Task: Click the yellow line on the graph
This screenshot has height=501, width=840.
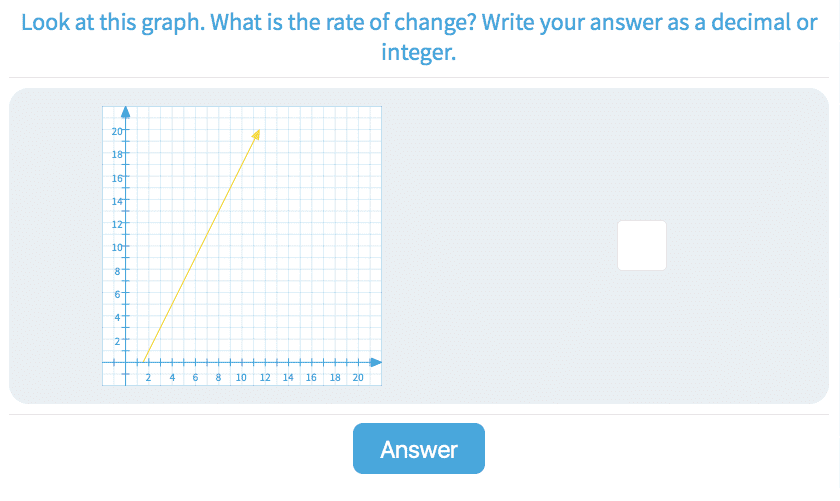Action: click(200, 246)
